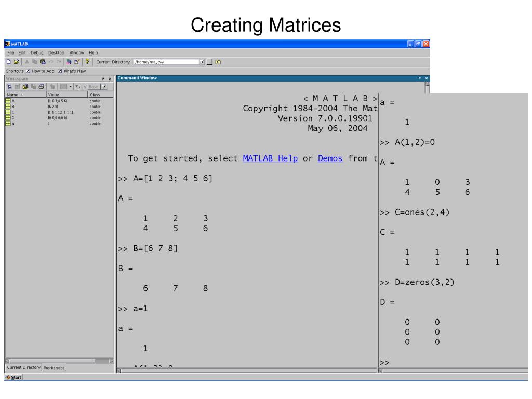532x399 pixels.
Task: Click the Workspace import data icon
Action: pyautogui.click(x=25, y=87)
